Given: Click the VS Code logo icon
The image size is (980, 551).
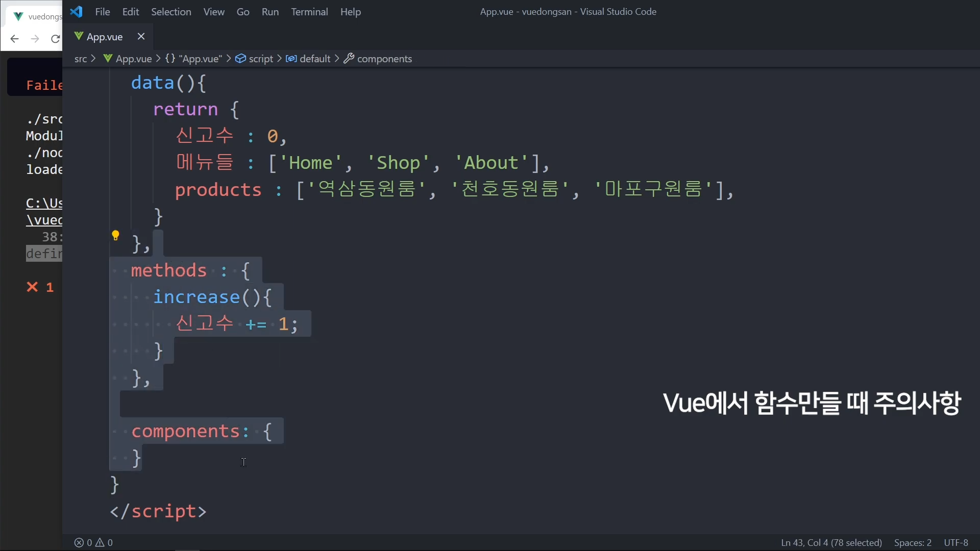Looking at the screenshot, I should pyautogui.click(x=77, y=11).
